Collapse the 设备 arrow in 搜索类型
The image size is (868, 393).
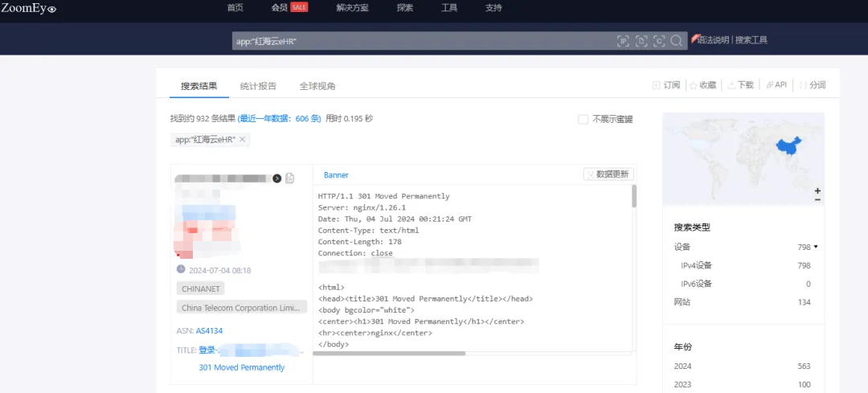coord(816,247)
